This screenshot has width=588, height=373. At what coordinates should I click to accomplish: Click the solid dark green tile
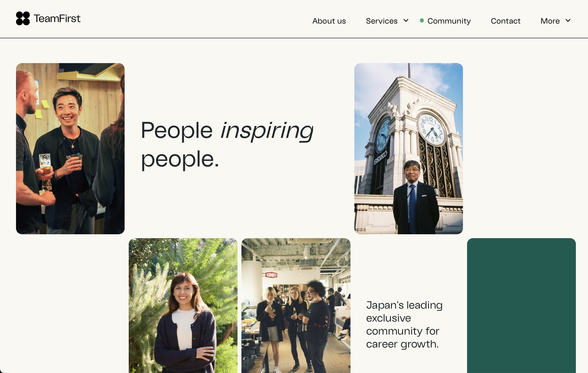pyautogui.click(x=521, y=305)
